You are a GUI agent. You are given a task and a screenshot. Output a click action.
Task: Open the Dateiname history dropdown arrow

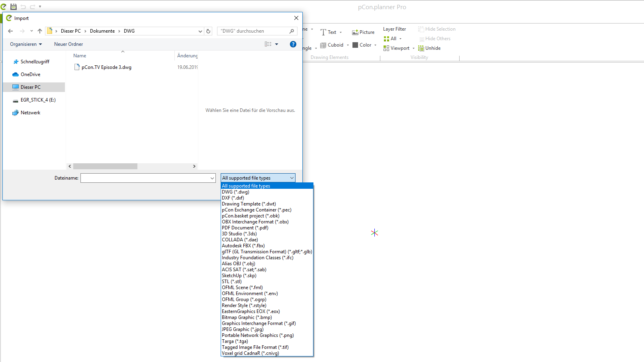click(x=212, y=178)
